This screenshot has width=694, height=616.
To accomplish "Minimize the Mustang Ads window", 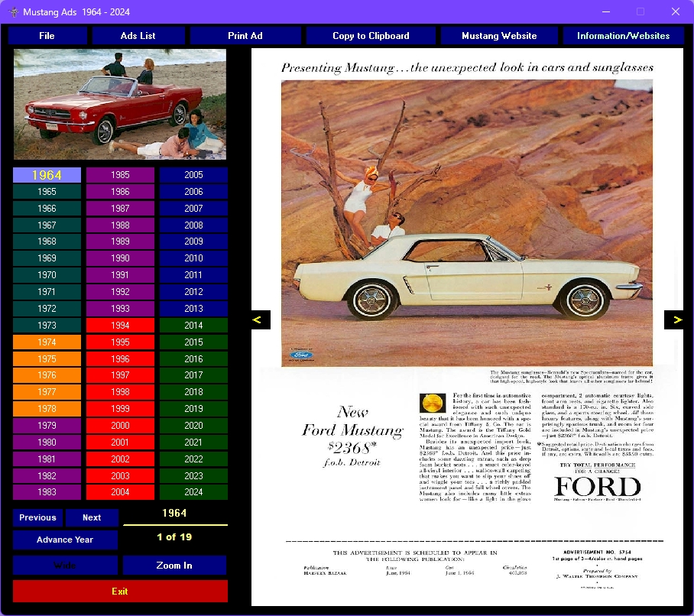I will click(606, 12).
